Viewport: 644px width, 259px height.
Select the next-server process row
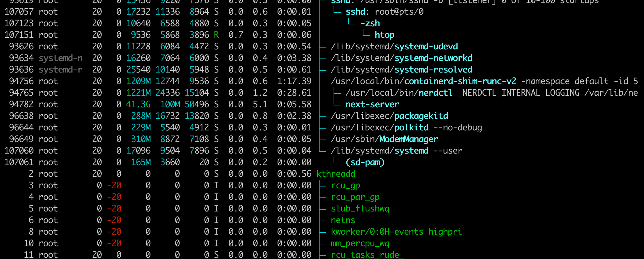click(x=372, y=105)
